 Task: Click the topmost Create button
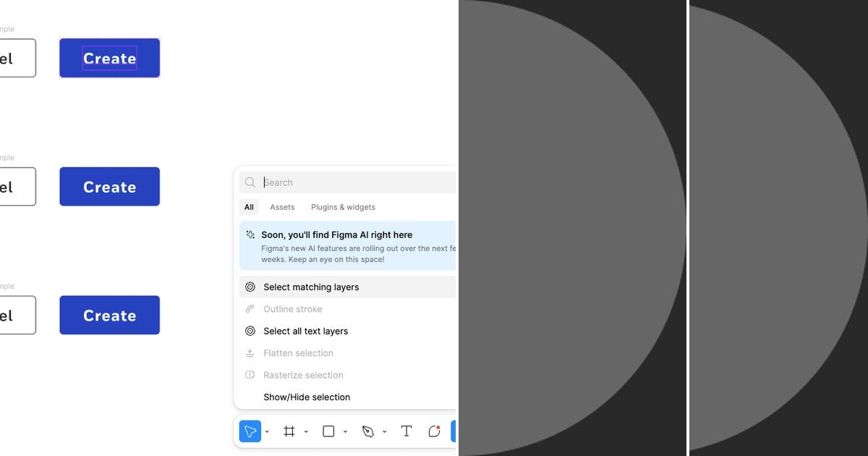tap(109, 58)
